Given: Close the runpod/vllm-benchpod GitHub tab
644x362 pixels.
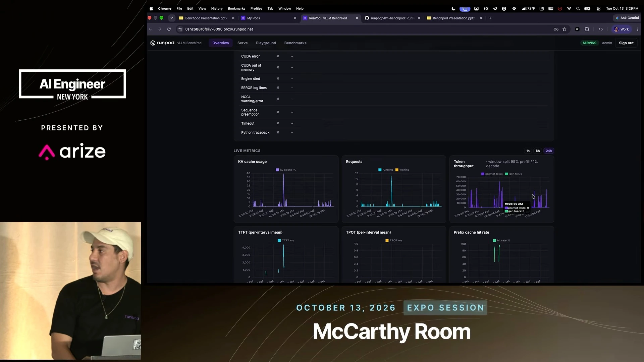Looking at the screenshot, I should point(419,18).
